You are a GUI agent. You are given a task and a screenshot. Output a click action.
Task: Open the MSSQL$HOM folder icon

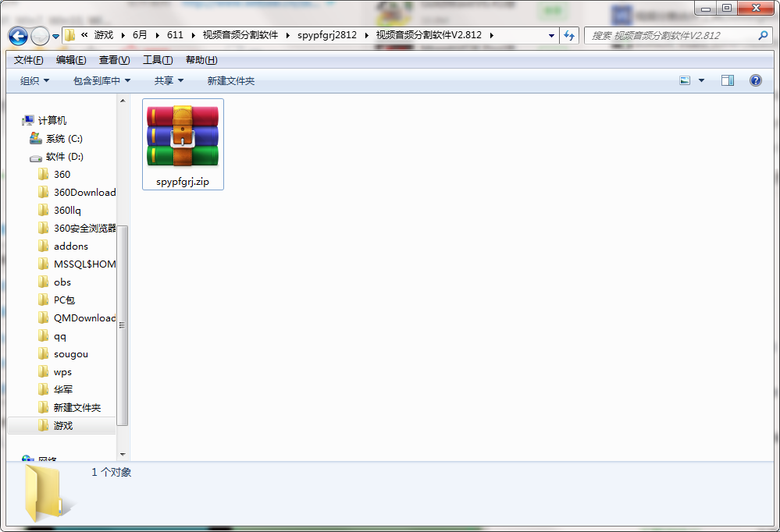point(43,264)
